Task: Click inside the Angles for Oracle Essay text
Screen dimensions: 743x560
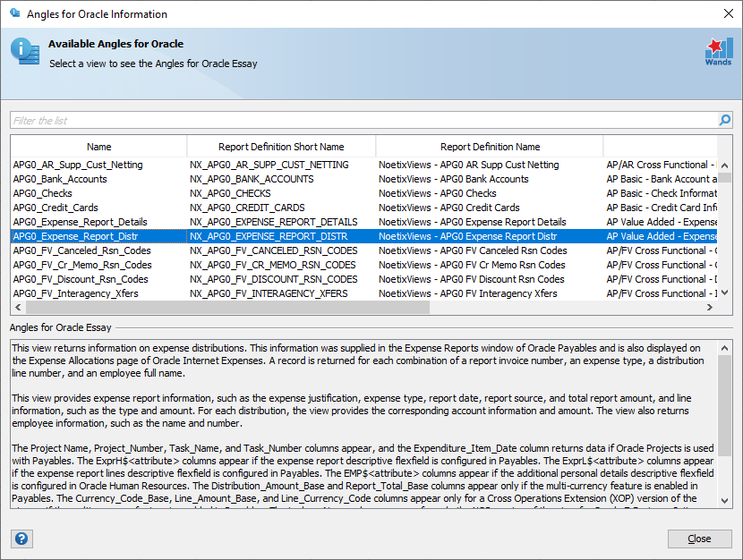Action: tap(364, 424)
